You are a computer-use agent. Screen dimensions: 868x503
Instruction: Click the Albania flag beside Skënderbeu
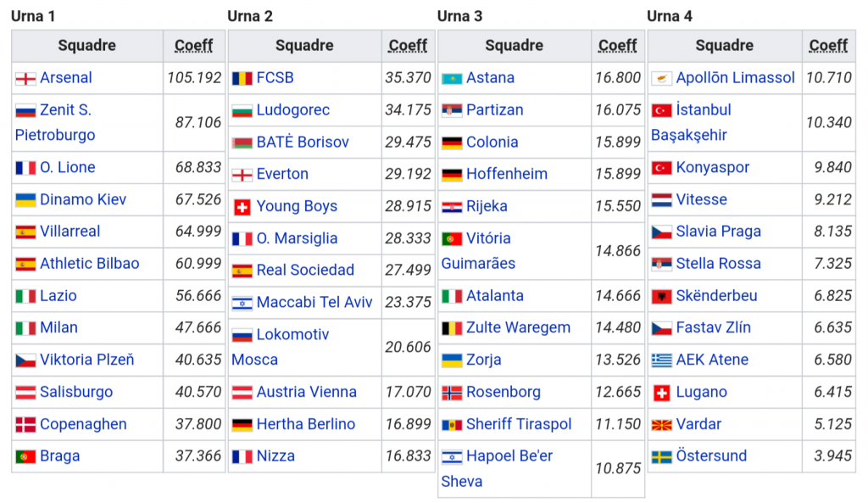pyautogui.click(x=662, y=297)
